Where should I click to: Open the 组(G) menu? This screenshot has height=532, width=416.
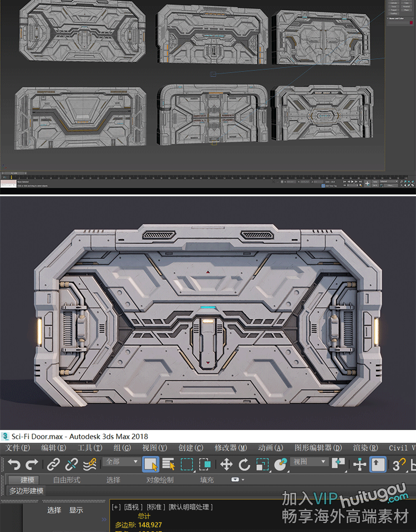coord(122,448)
